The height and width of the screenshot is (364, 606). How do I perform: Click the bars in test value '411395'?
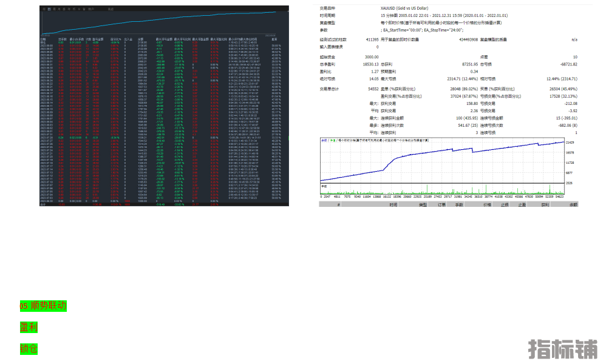point(372,40)
